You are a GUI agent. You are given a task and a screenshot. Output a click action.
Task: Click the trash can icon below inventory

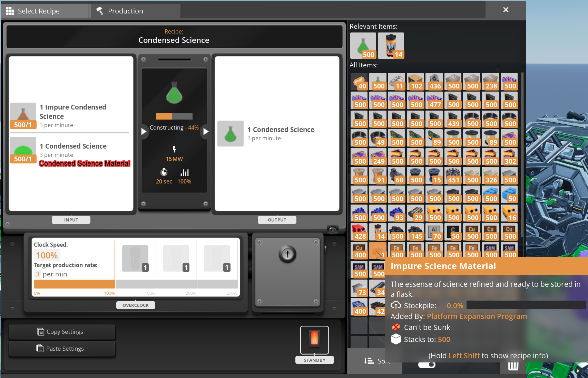(513, 367)
